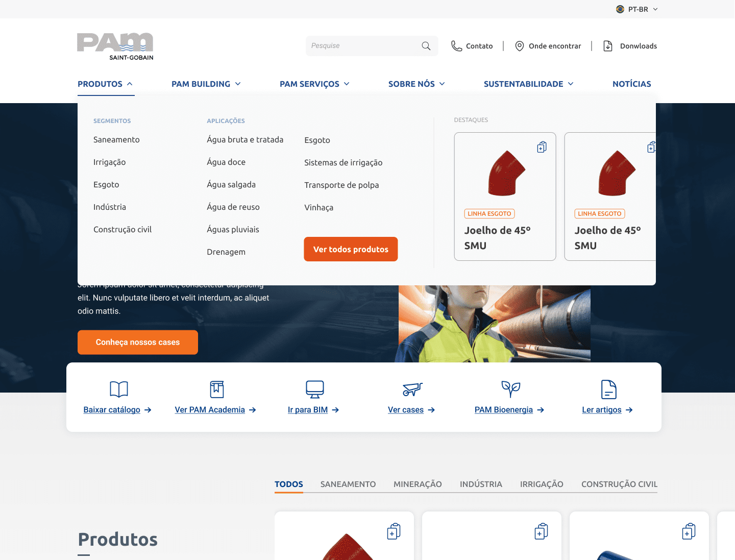Open Sistemas de irrigação application

coord(344,162)
